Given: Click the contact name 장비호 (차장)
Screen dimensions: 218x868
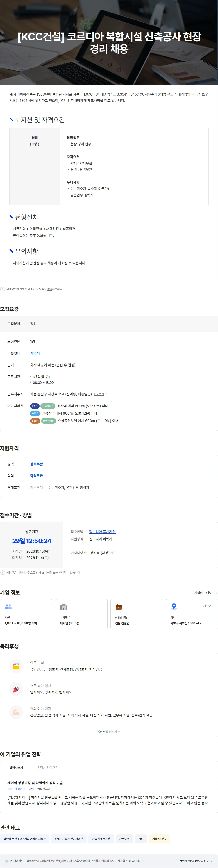Looking at the screenshot, I should click(x=100, y=553).
